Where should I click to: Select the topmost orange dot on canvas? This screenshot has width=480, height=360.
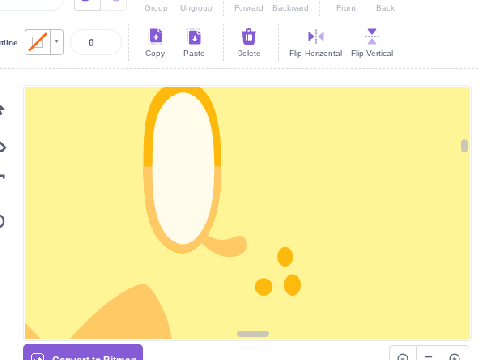pyautogui.click(x=285, y=257)
